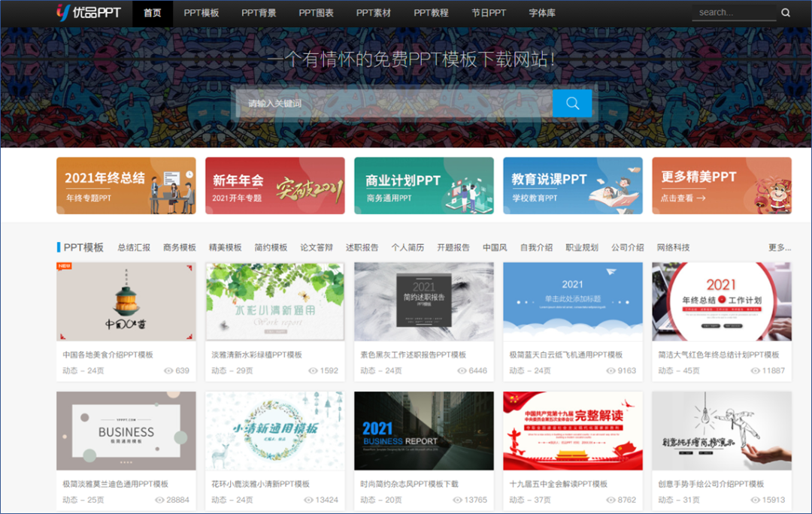Click the NEW badge on food template

click(64, 266)
